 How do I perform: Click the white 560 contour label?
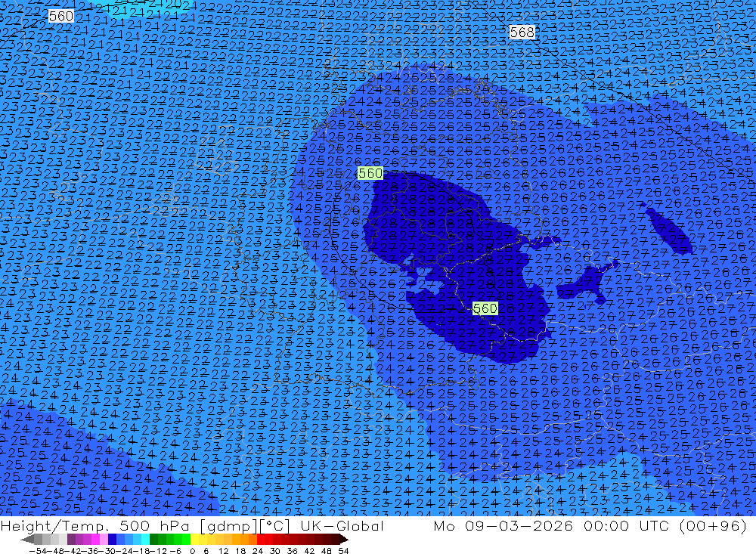pos(60,17)
